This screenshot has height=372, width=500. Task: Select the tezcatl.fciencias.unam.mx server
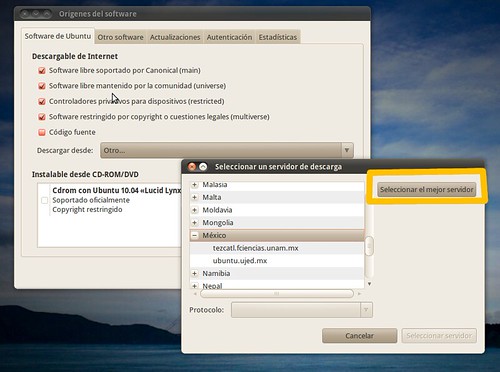[255, 248]
